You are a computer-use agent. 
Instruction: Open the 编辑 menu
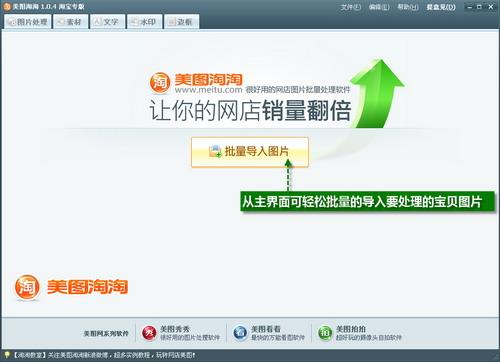tap(379, 7)
